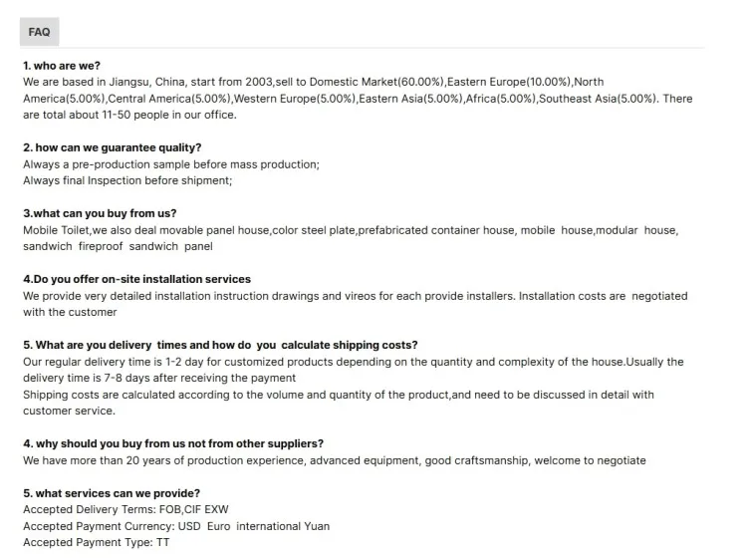Select the 'final Inspection before shipment' line
Image resolution: width=747 pixels, height=560 pixels.
click(126, 180)
